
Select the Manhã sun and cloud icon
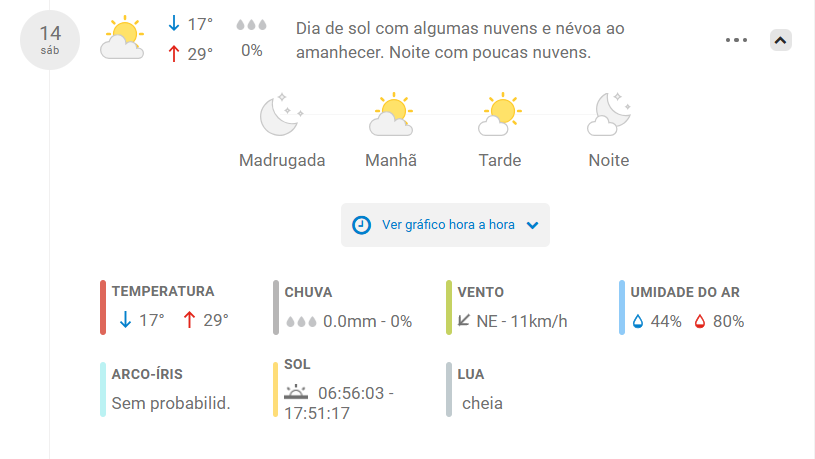(391, 114)
